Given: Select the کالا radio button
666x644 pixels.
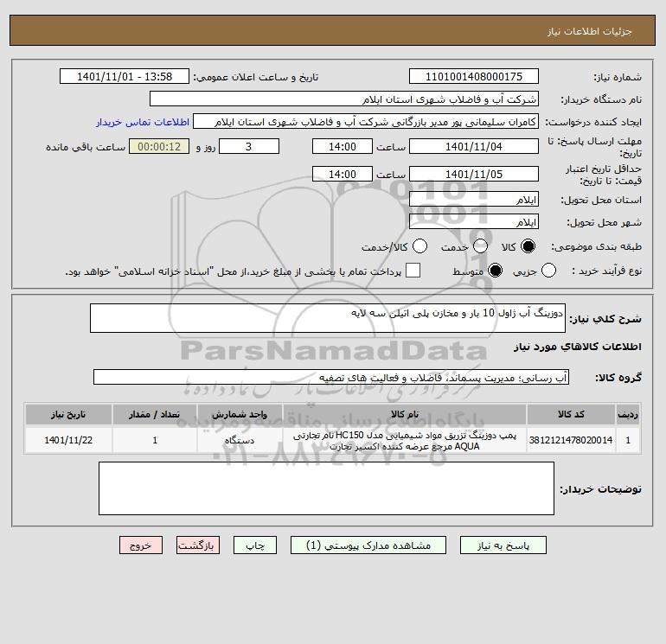Looking at the screenshot, I should (528, 246).
